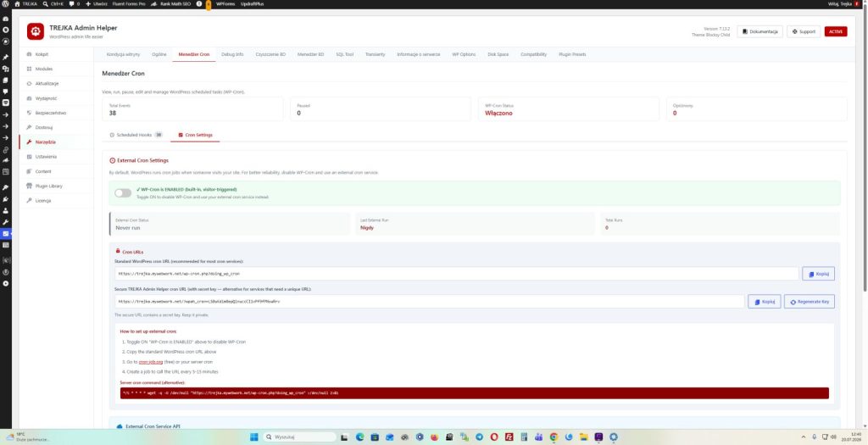Open the Ctrl+K search in admin bar
The height and width of the screenshot is (445, 868).
[53, 4]
